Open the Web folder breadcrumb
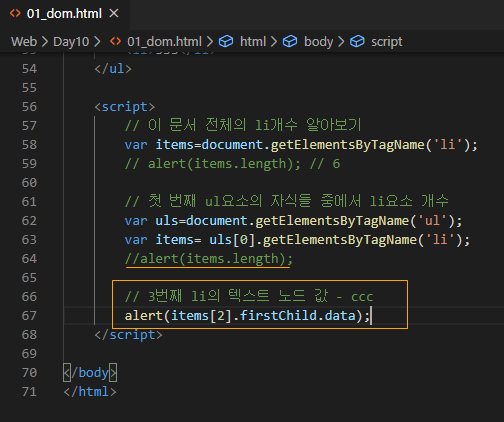The width and height of the screenshot is (504, 422). 24,42
